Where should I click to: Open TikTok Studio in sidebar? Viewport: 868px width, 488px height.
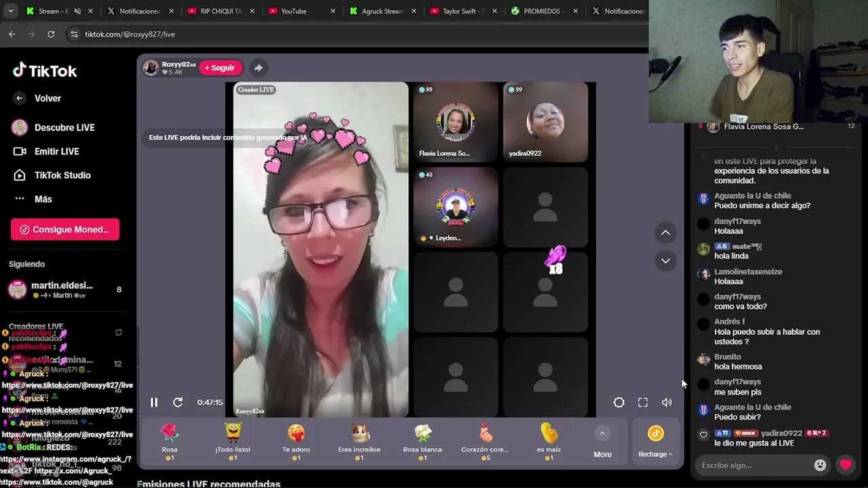[52, 175]
